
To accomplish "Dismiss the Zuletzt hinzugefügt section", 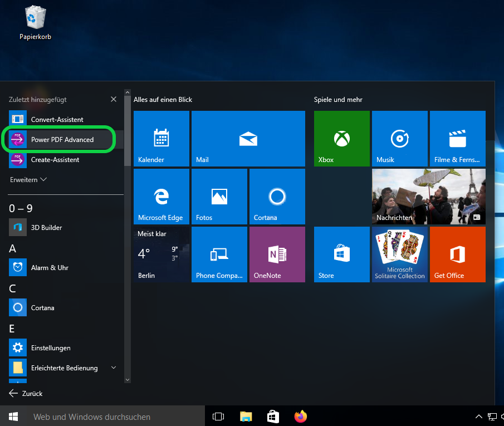I will (x=114, y=99).
